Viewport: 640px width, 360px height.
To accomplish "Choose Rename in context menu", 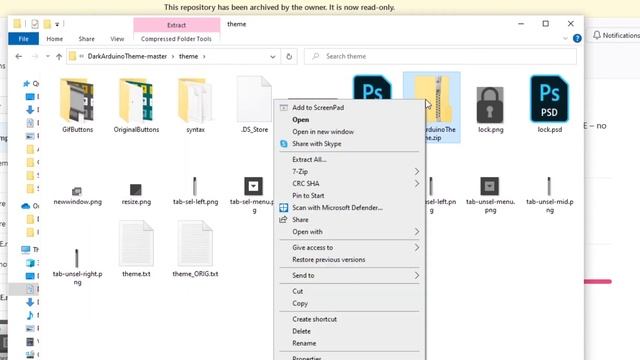I will (349, 343).
